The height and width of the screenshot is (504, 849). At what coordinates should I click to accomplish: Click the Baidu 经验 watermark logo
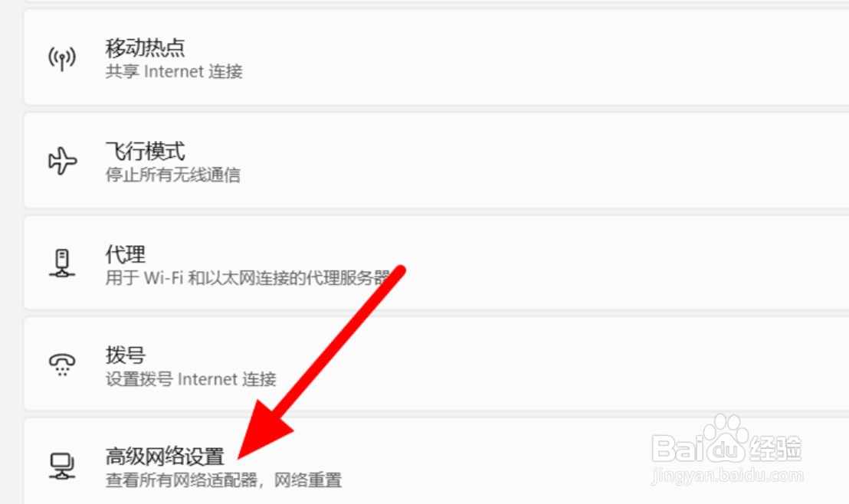(x=727, y=450)
